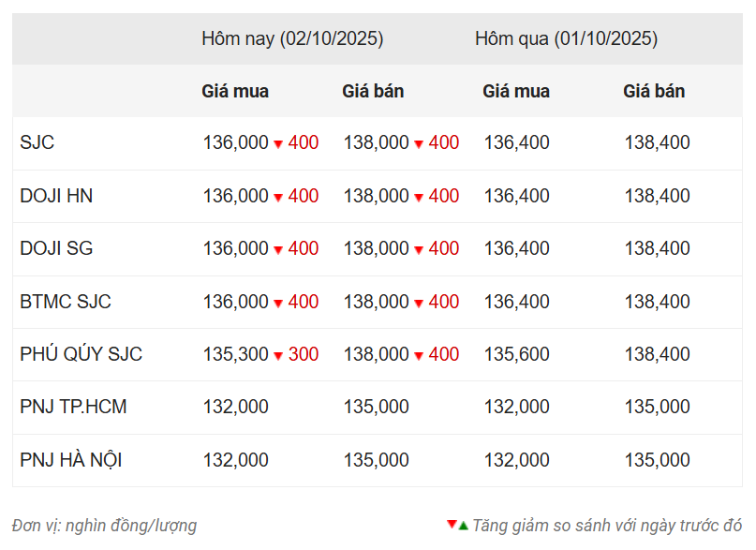756x550 pixels.
Task: Click red down arrow in SJC sell price
Action: click(419, 144)
